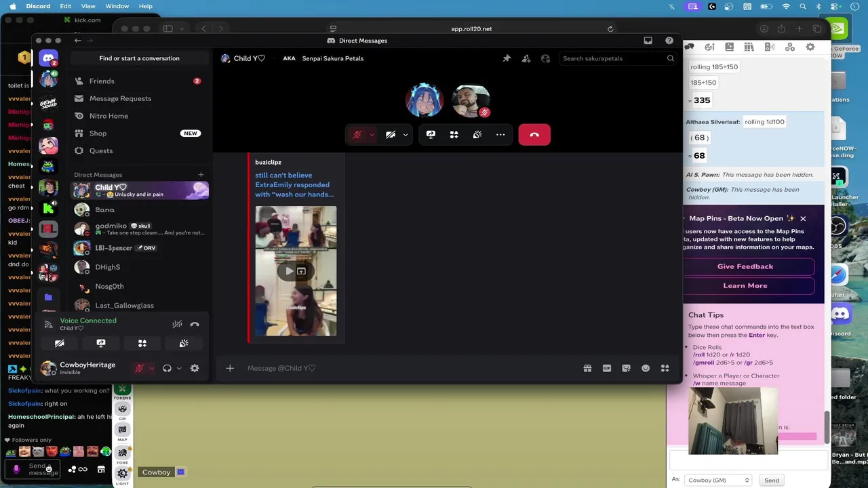Share your screen in call controls
The height and width of the screenshot is (488, 868).
click(x=431, y=135)
